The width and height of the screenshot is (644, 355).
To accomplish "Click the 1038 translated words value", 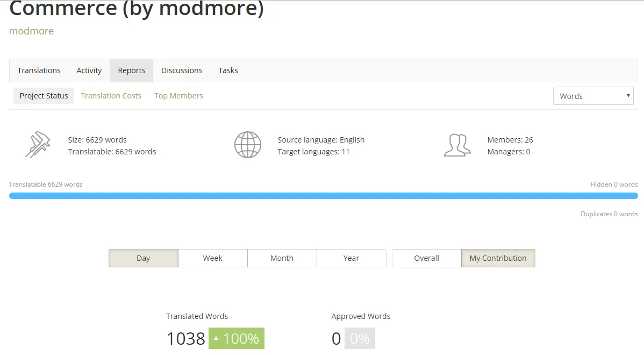I will click(185, 338).
